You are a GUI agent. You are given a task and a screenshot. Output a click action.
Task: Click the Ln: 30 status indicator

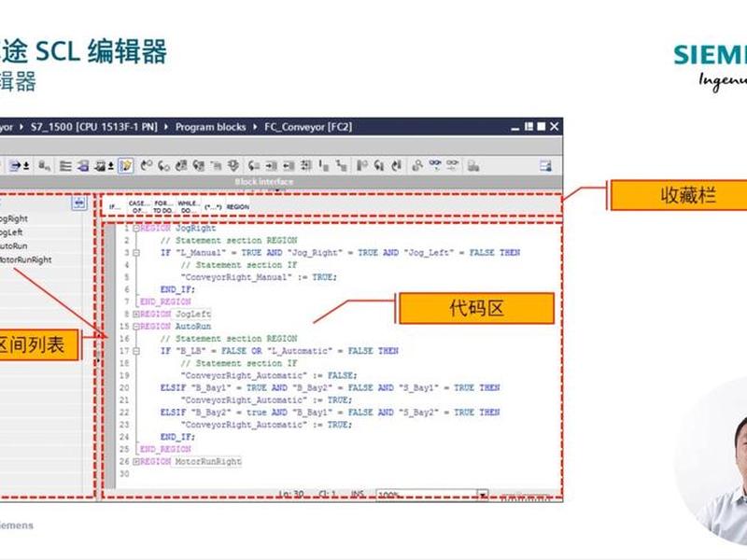[291, 495]
